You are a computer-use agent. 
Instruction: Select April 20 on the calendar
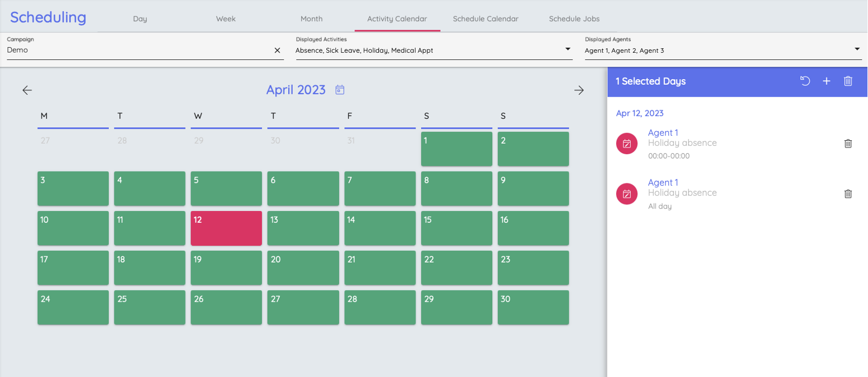pyautogui.click(x=303, y=268)
